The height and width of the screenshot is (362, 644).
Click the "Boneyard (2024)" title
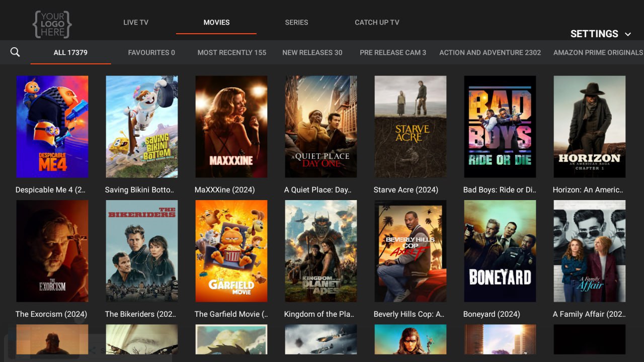(x=491, y=314)
